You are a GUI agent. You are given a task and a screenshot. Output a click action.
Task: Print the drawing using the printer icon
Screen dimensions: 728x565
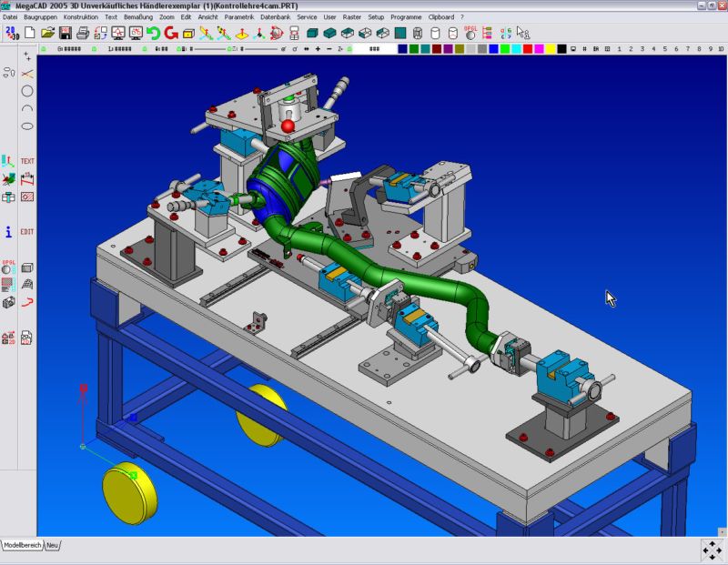(83, 33)
